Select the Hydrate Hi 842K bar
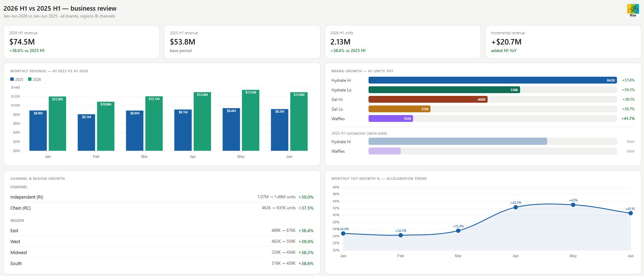 [x=492, y=80]
